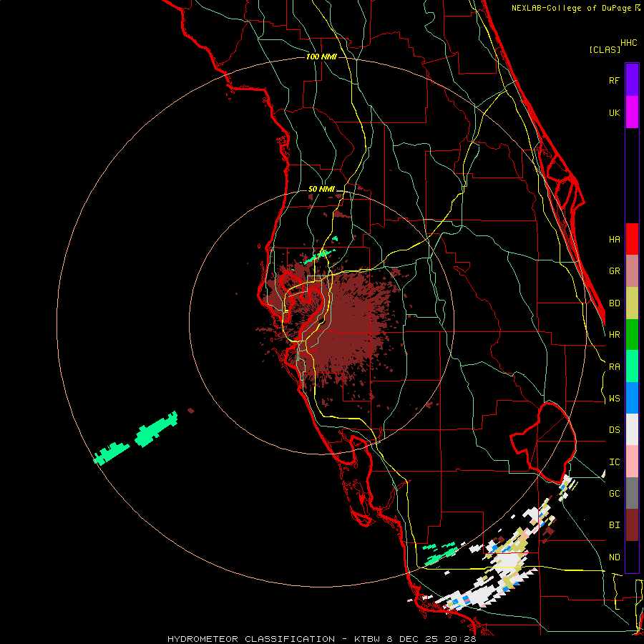Click the UK legend label

pyautogui.click(x=614, y=113)
